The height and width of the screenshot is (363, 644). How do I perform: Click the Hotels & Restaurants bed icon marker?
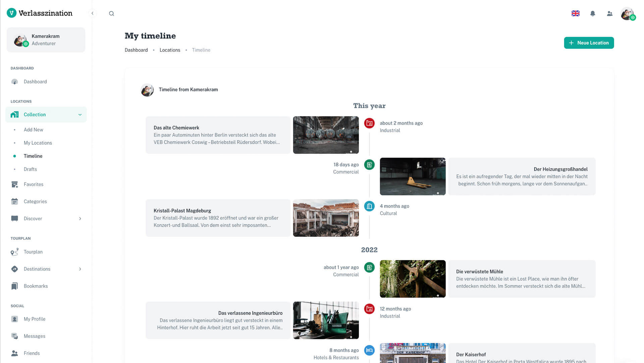[x=369, y=351]
